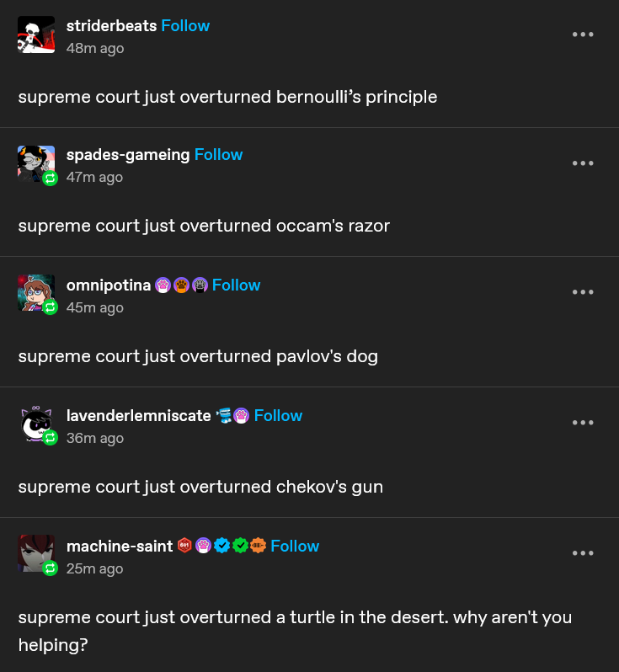
Task: Open striderbeats avatar image
Action: (x=36, y=35)
